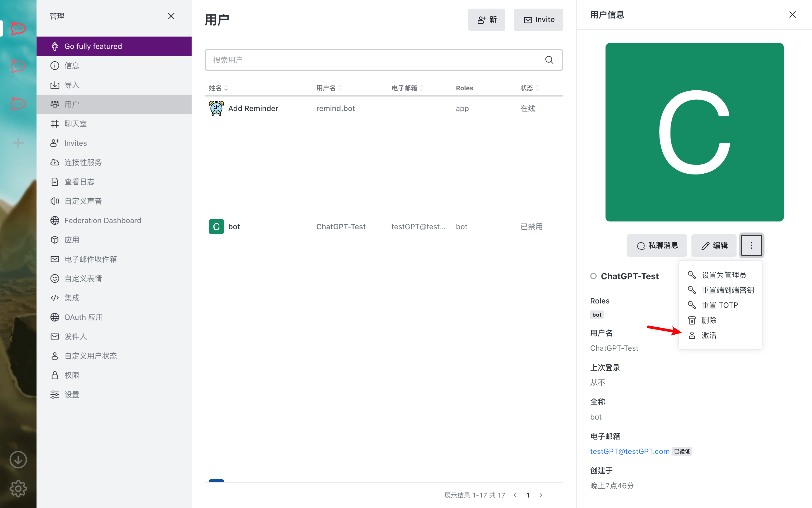Open 应用 apps section
The image size is (812, 508).
(x=114, y=239)
